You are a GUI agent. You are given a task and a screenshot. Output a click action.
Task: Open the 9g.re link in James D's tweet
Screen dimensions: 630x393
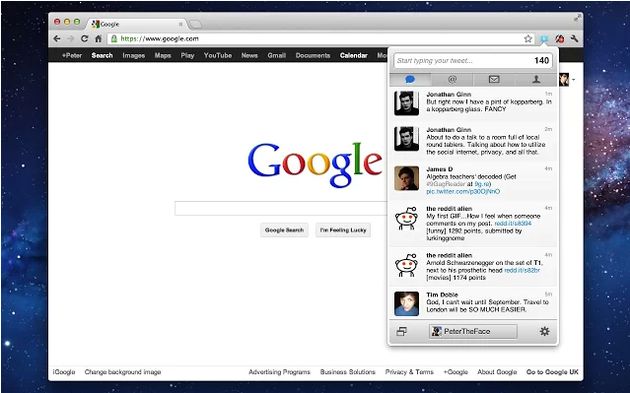click(482, 184)
